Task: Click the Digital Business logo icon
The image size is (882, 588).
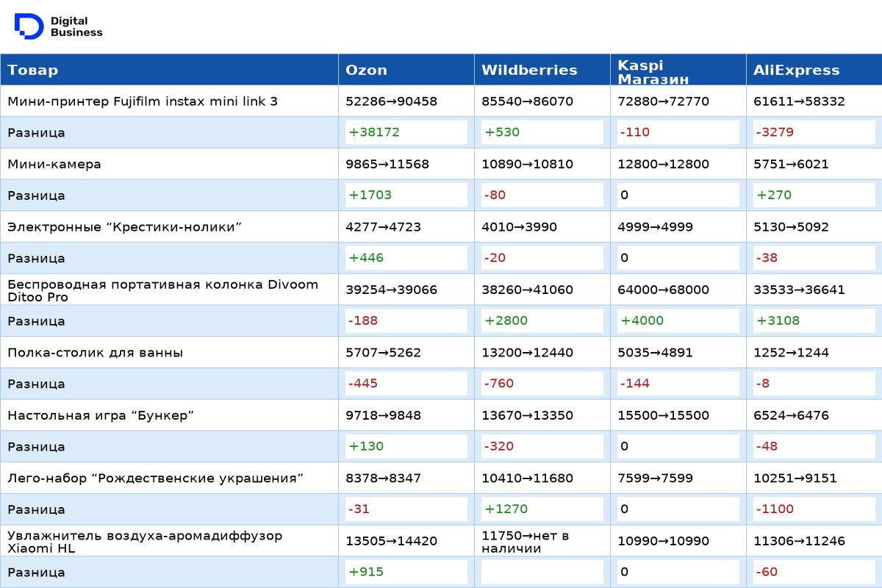Action: (29, 26)
